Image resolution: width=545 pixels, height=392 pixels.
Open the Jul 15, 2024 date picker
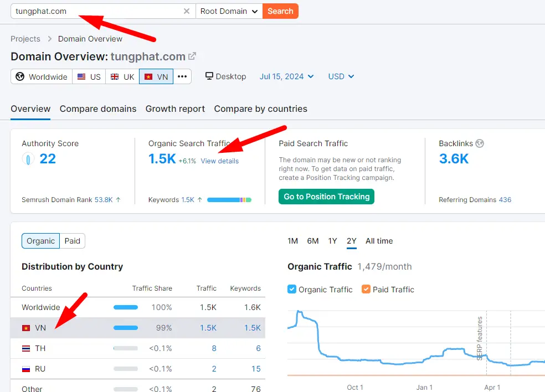286,76
